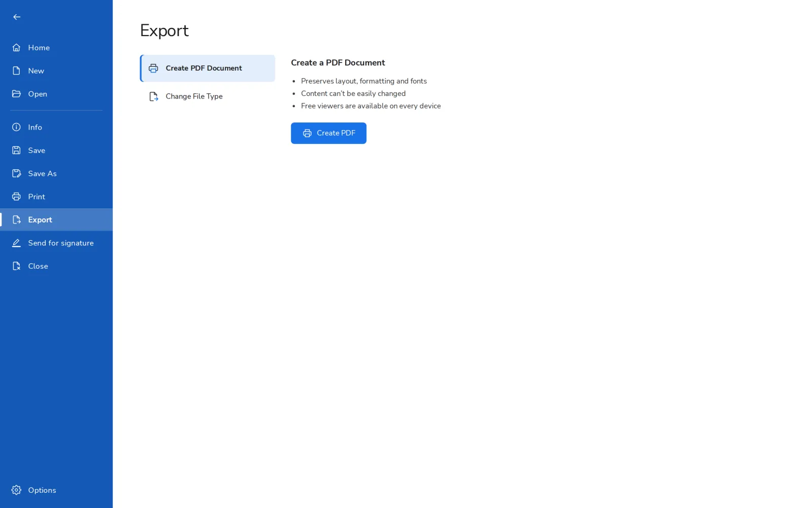Click the back arrow icon
Screen dimensions: 812x508
pyautogui.click(x=17, y=17)
